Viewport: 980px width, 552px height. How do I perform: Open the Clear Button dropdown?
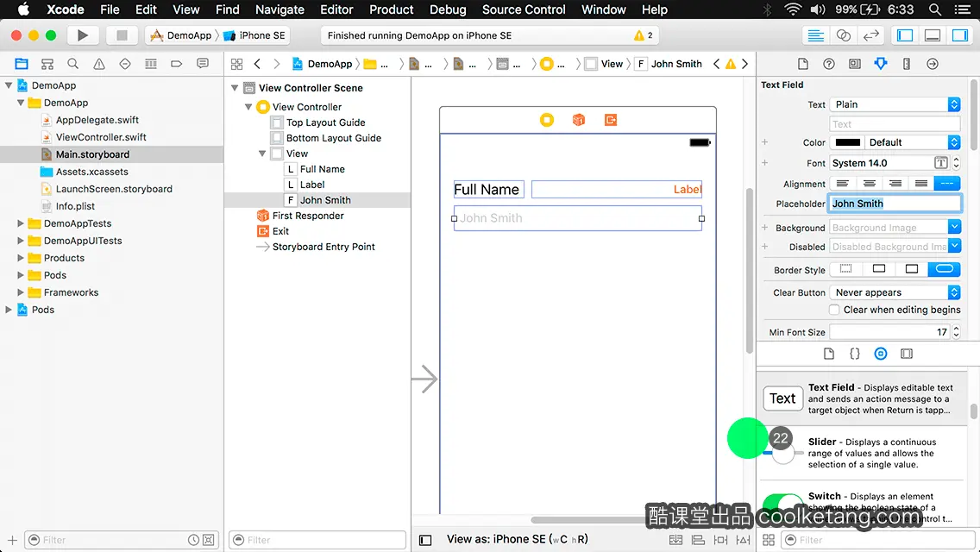pos(895,292)
